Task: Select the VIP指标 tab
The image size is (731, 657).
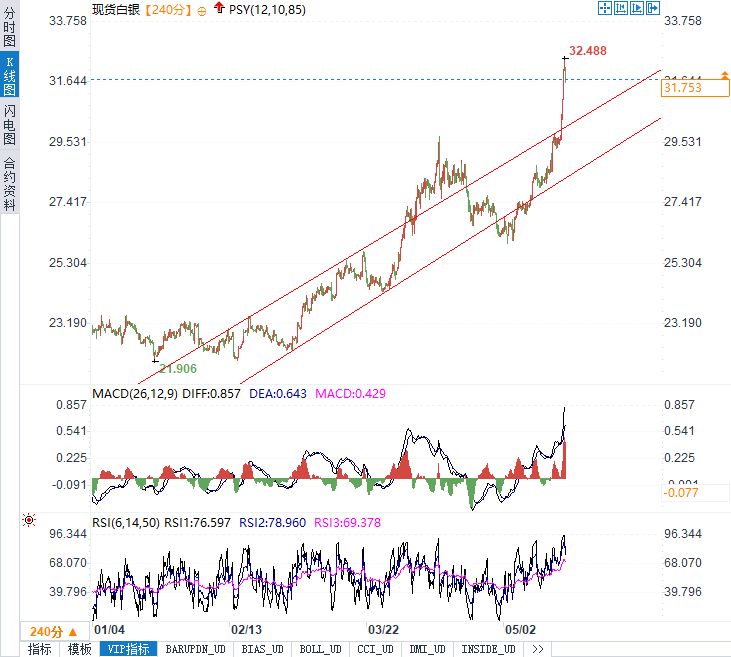Action: (x=128, y=649)
